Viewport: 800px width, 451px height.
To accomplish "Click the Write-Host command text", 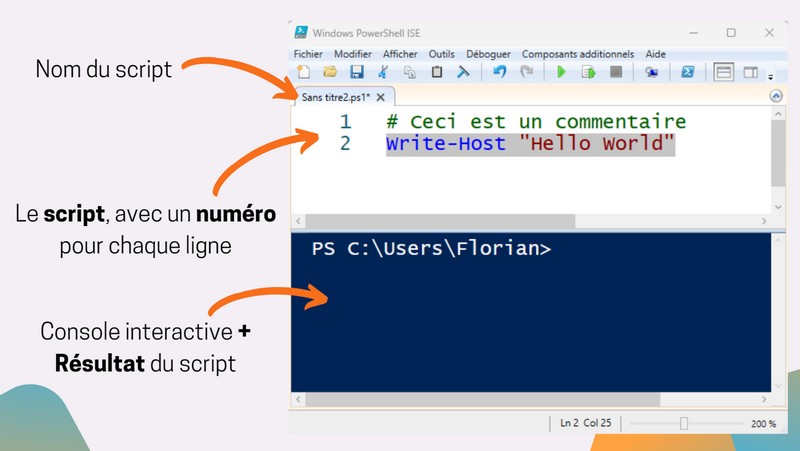I will (x=446, y=143).
